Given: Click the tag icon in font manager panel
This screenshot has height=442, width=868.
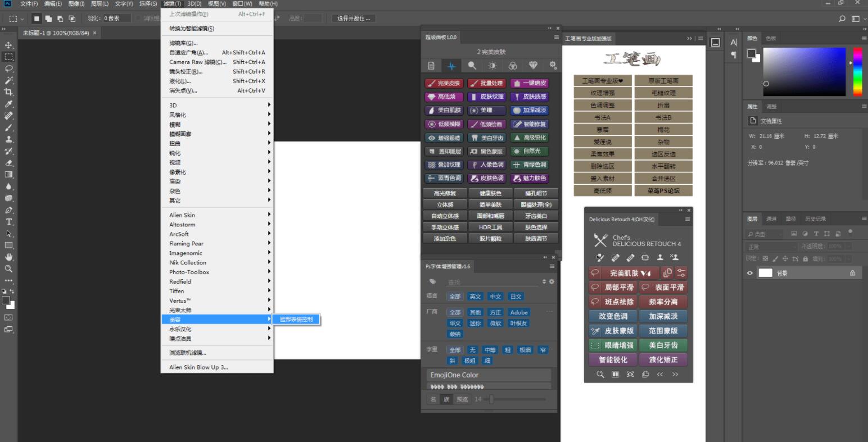Looking at the screenshot, I should [432, 282].
